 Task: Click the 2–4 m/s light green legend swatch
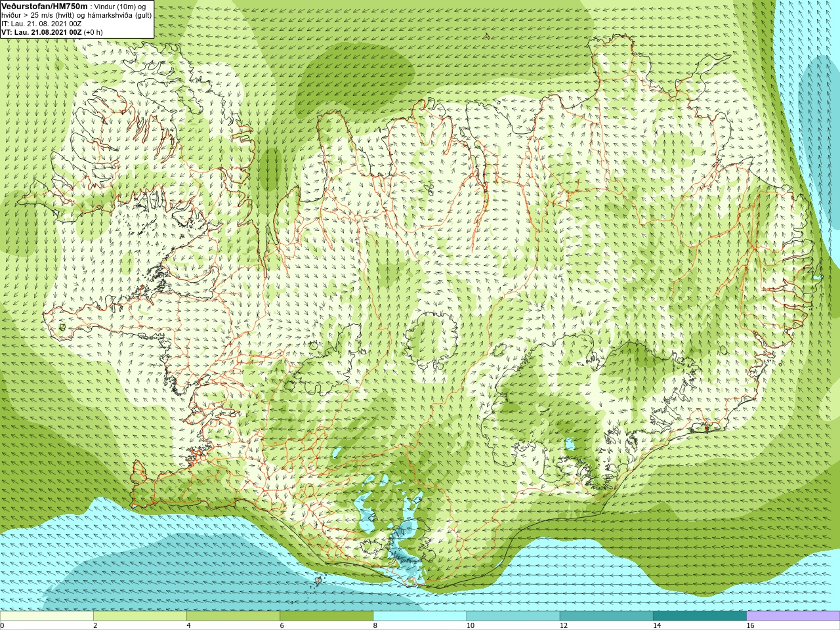140,616
